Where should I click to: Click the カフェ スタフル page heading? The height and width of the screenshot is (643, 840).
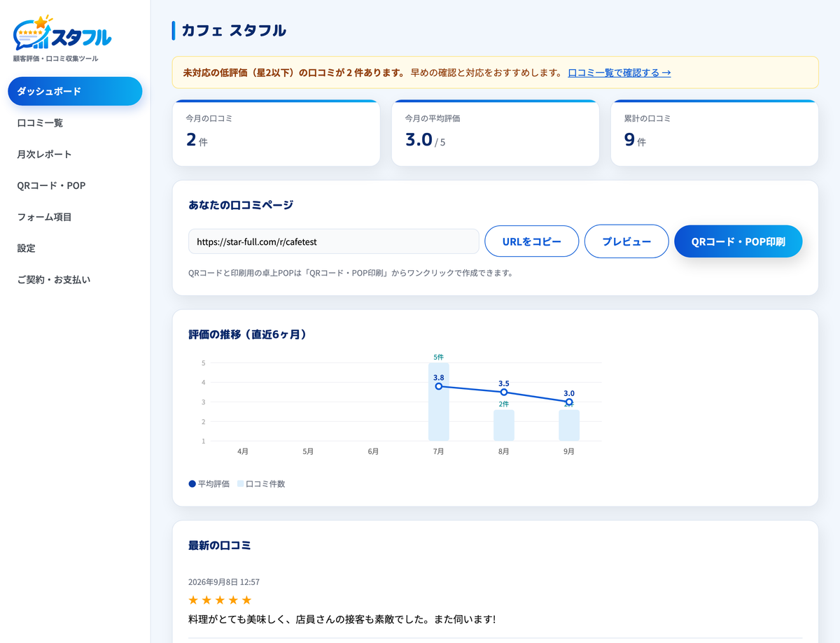click(x=234, y=31)
